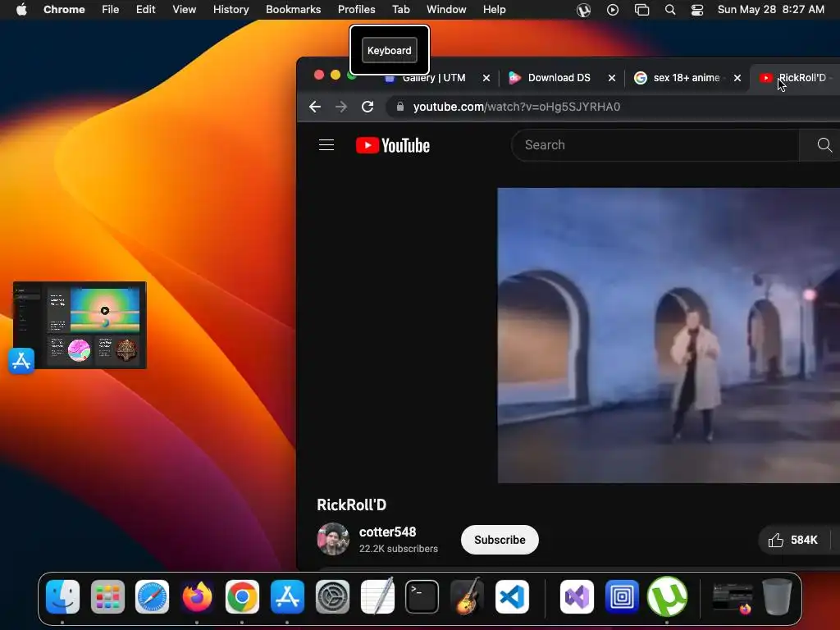The image size is (840, 630).
Task: Open TextEdit from the Dock
Action: click(377, 597)
